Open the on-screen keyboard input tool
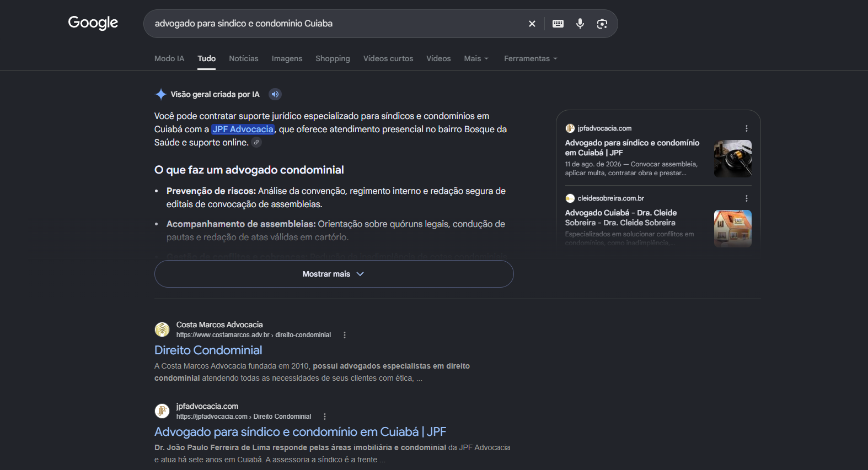The width and height of the screenshot is (868, 470). [x=558, y=24]
